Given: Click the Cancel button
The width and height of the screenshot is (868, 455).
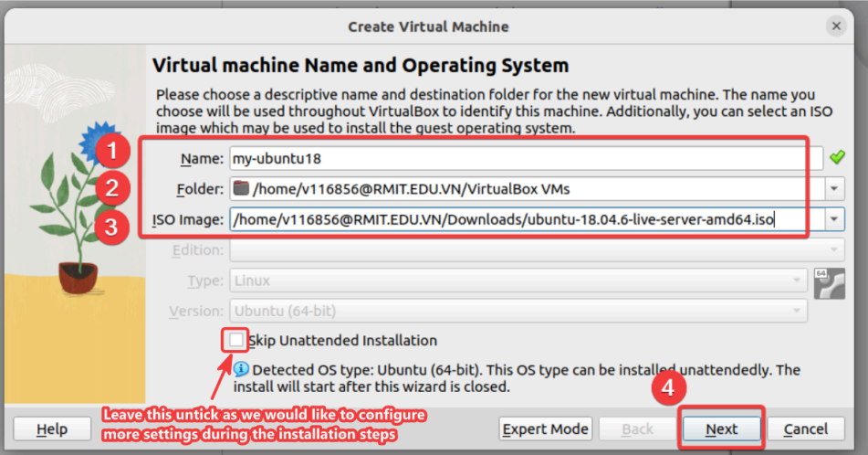Looking at the screenshot, I should [x=806, y=429].
